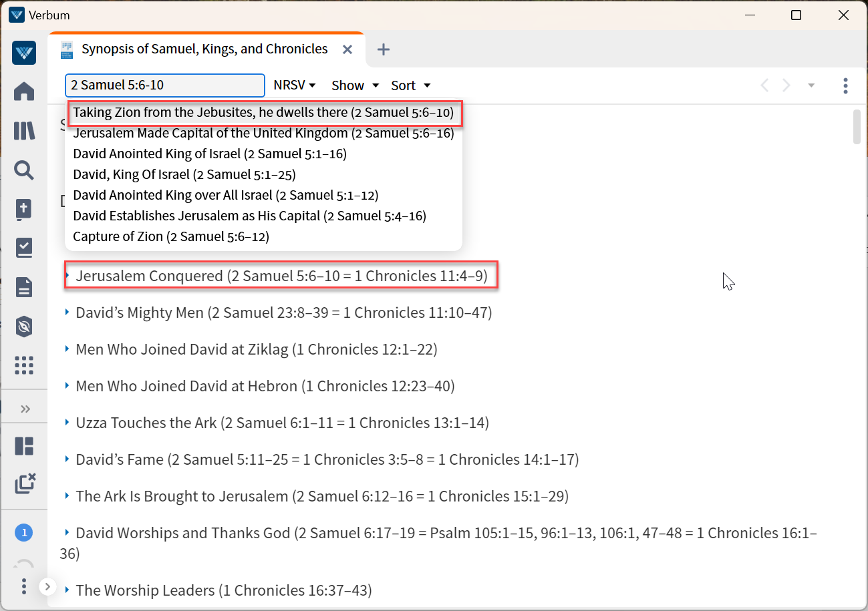Click the text 'The Ark Is Brought to Jerusalem'

point(182,496)
